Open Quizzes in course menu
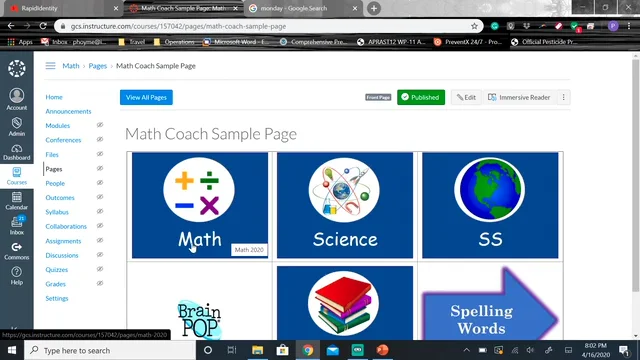This screenshot has height=360, width=640. [57, 270]
